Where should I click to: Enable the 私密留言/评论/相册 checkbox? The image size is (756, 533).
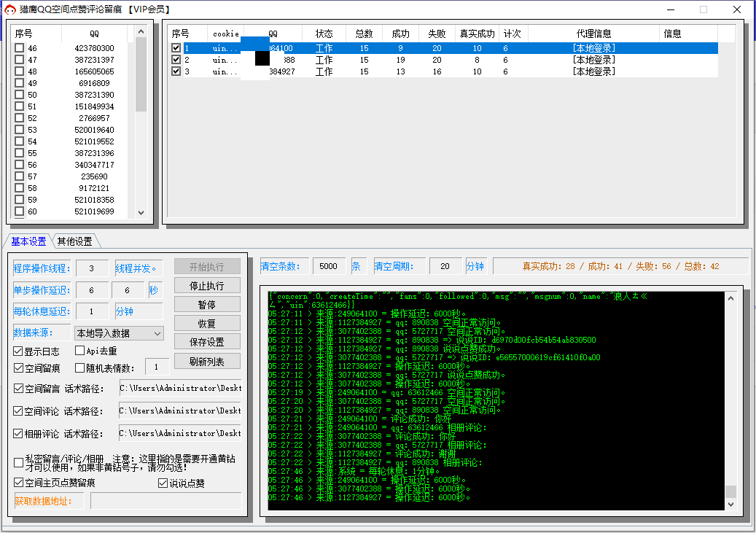18,462
